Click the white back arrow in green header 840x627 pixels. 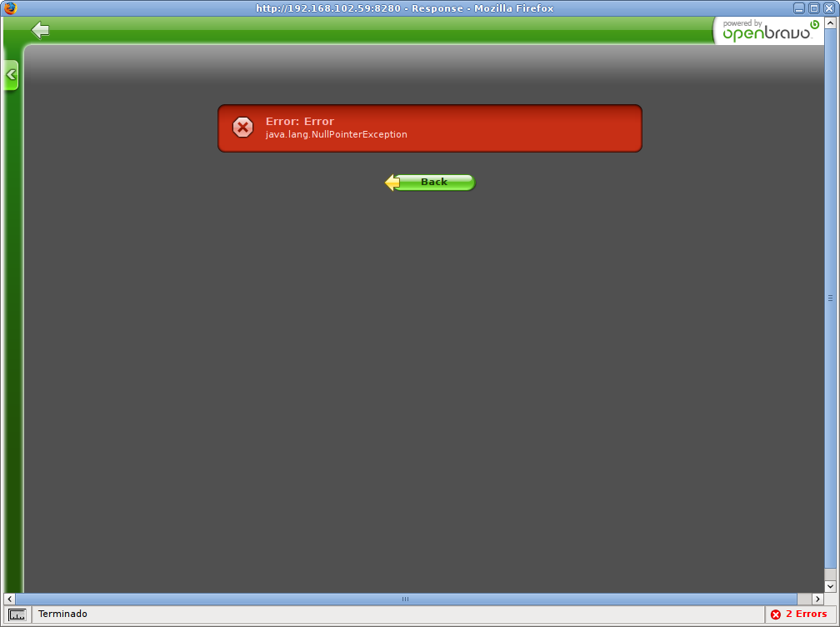40,30
